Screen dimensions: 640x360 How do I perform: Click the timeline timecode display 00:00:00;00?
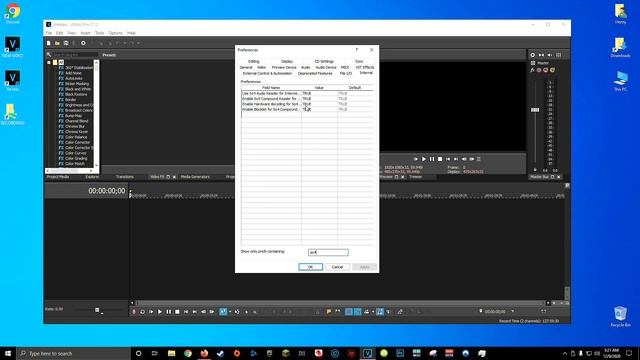[107, 191]
